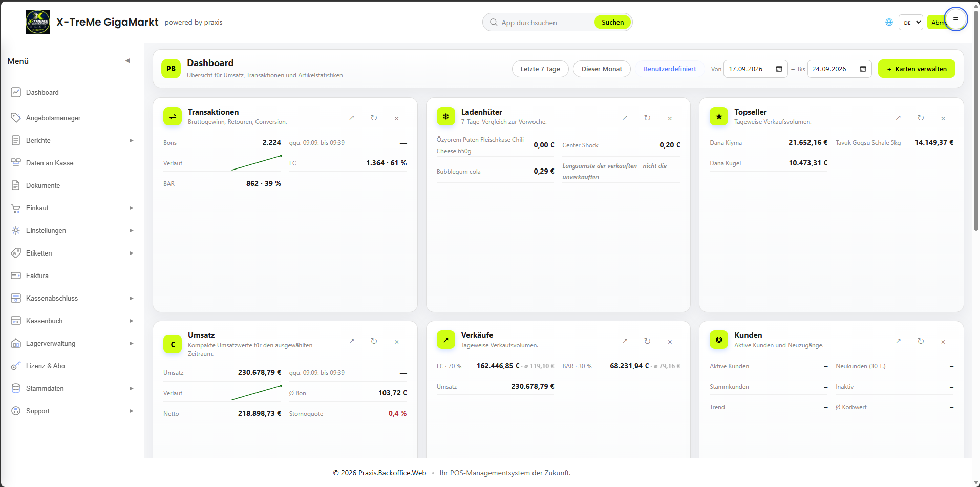980x487 pixels.
Task: Refresh the Transaktionen card
Action: [x=374, y=118]
